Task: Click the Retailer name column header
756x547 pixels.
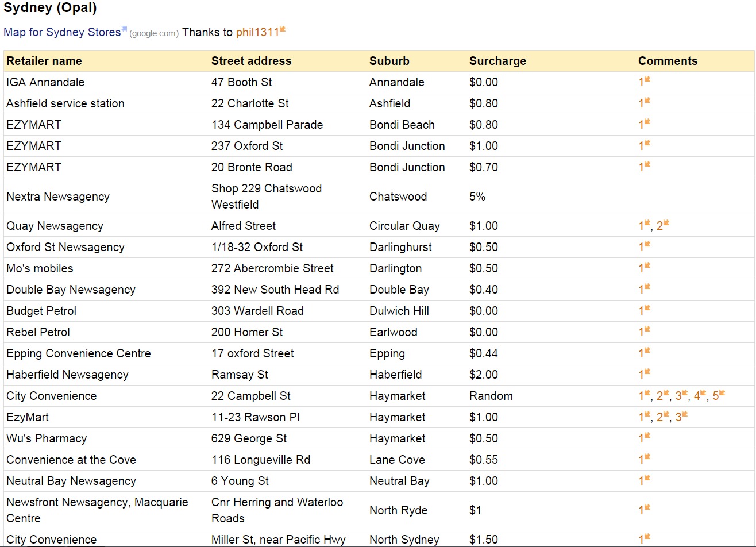Action: [x=44, y=61]
